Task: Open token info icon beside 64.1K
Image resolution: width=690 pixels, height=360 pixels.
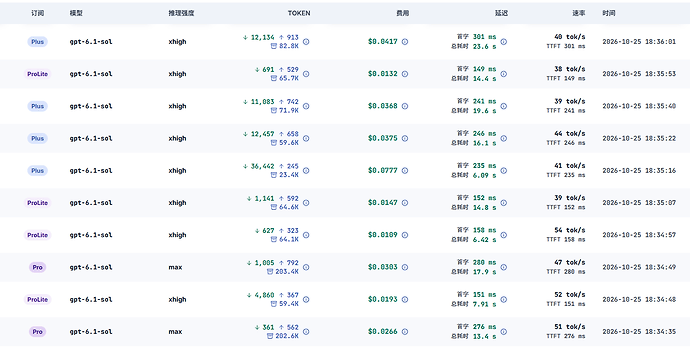Action: coord(306,235)
